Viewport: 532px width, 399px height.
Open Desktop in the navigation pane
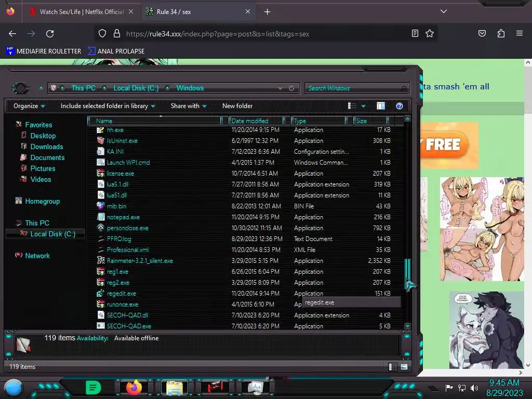pos(43,136)
